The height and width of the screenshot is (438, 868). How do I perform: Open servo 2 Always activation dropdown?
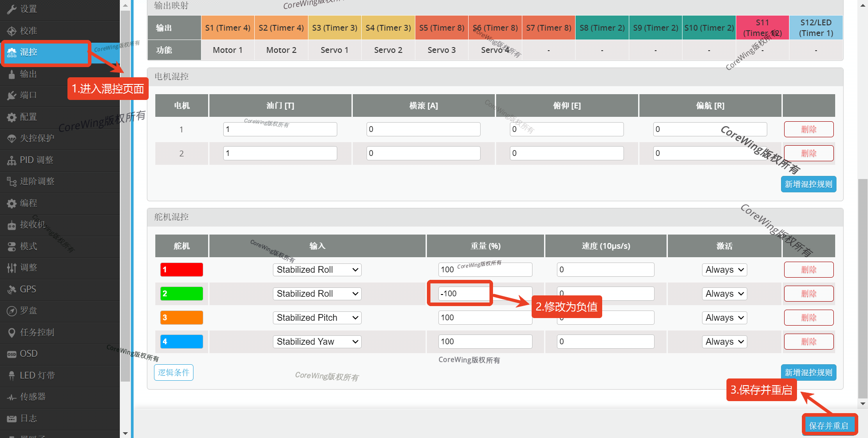[724, 294]
